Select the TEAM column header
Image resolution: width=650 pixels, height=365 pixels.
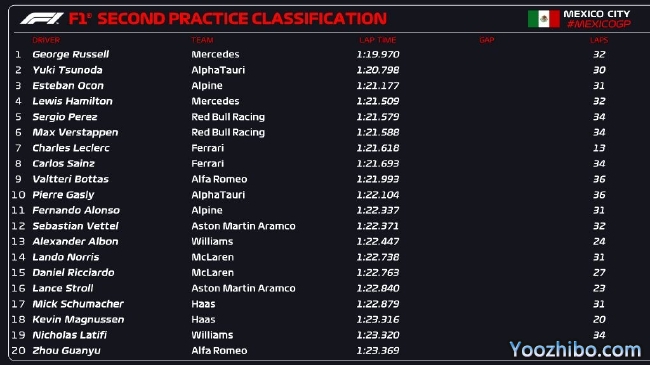point(202,40)
